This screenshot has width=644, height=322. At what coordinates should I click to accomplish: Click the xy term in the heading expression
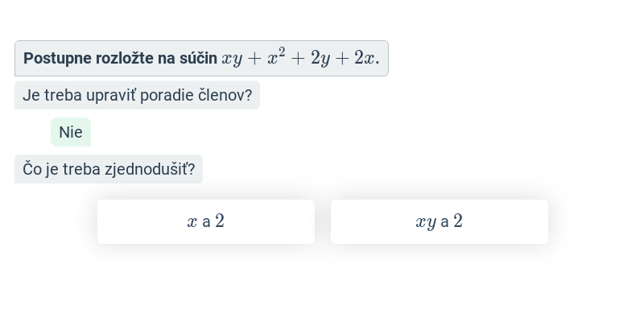coord(232,60)
